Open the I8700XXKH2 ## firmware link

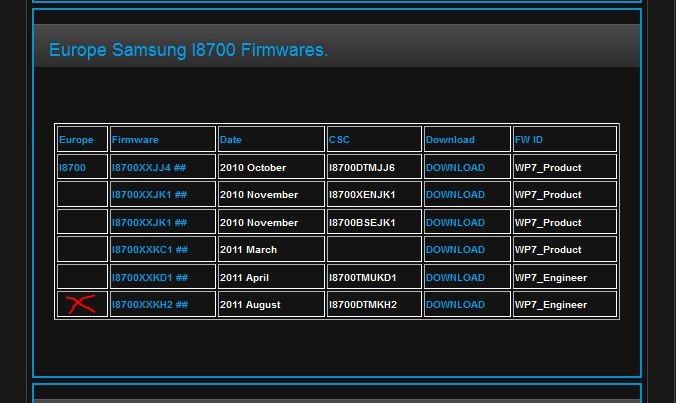150,305
